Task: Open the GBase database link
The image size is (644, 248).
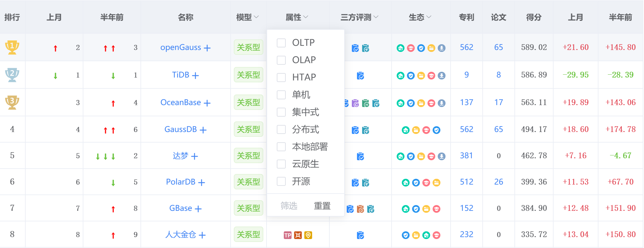Action: pyautogui.click(x=181, y=208)
